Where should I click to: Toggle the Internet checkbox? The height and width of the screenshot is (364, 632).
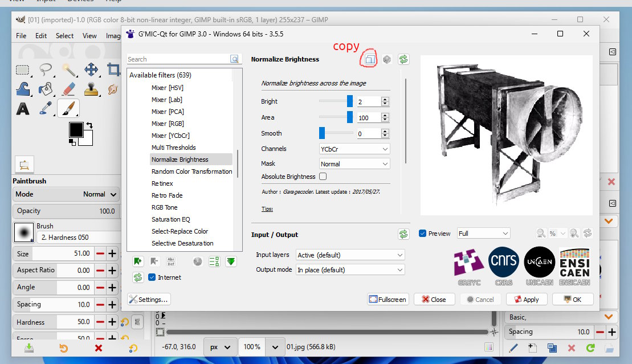[x=152, y=277]
